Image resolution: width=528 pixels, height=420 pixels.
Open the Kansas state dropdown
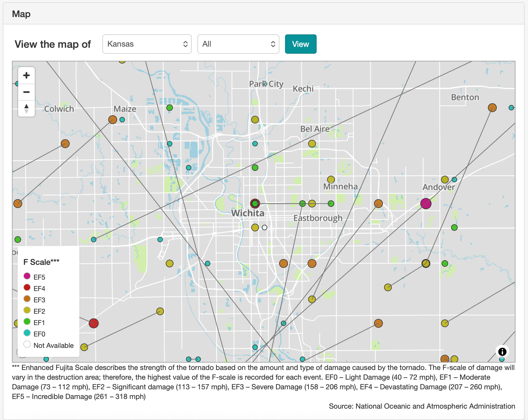[x=147, y=44]
